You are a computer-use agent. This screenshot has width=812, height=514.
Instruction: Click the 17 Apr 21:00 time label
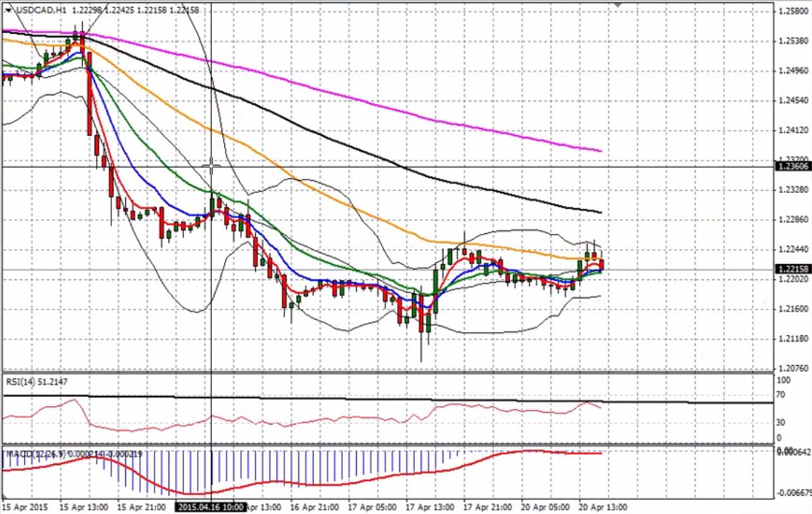coord(488,507)
